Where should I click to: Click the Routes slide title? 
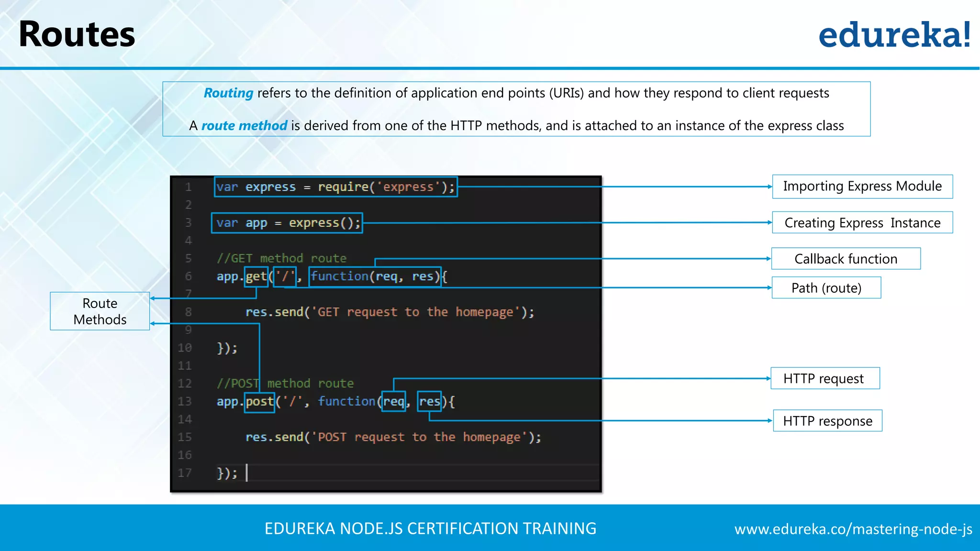(77, 34)
